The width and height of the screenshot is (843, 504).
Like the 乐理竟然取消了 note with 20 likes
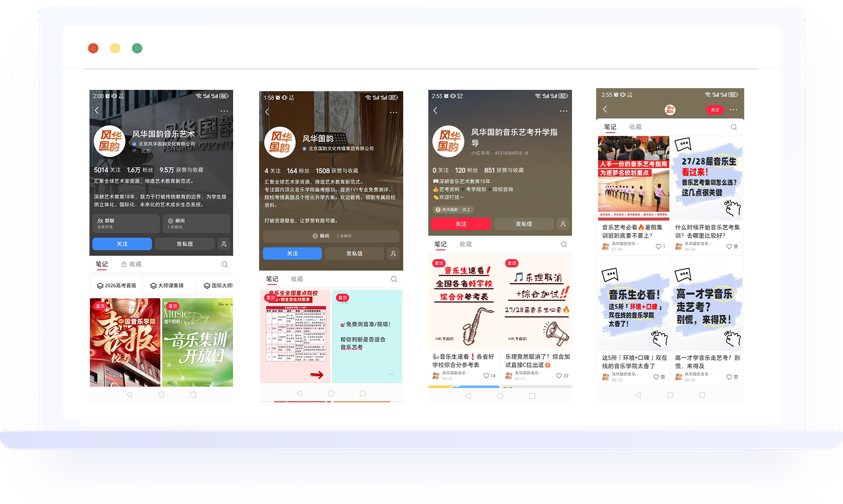(x=559, y=376)
